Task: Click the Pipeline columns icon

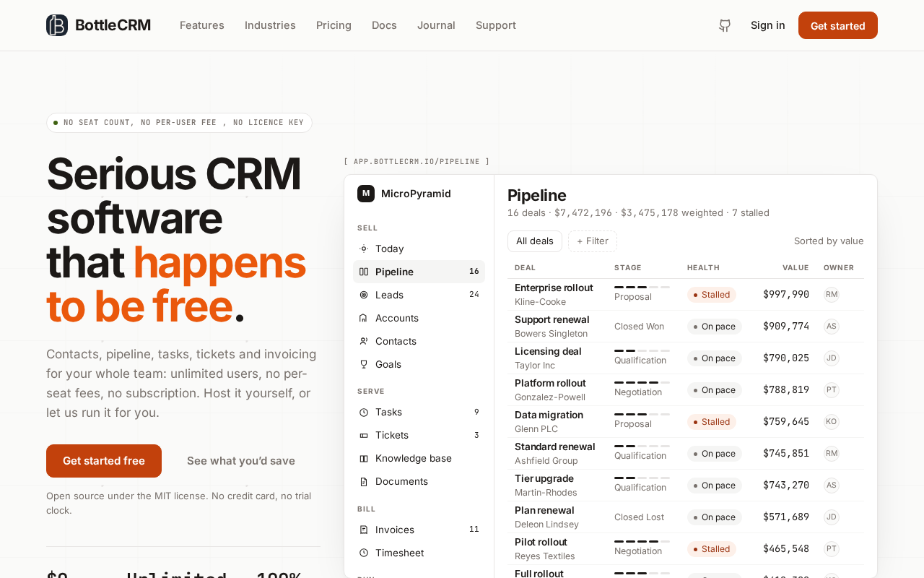Action: (364, 272)
